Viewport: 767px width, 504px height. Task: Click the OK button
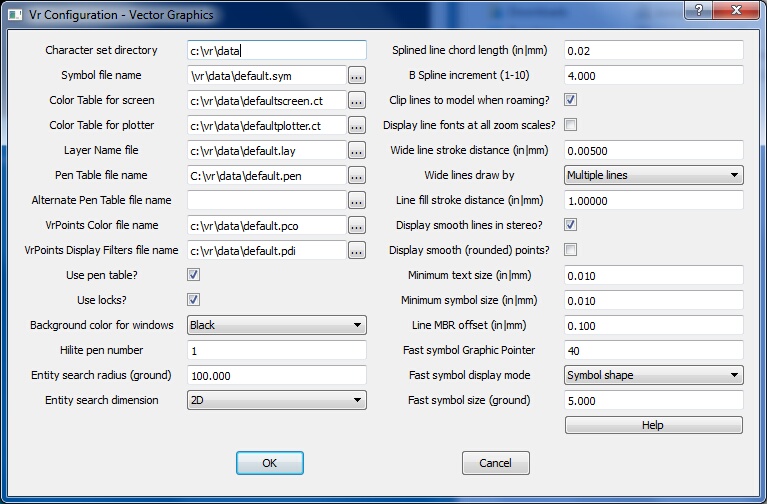pos(270,463)
